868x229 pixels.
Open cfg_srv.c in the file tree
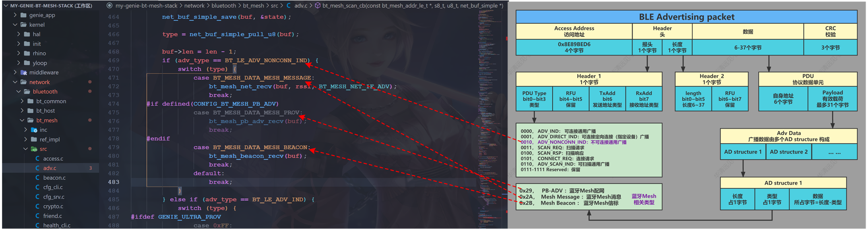pos(54,197)
